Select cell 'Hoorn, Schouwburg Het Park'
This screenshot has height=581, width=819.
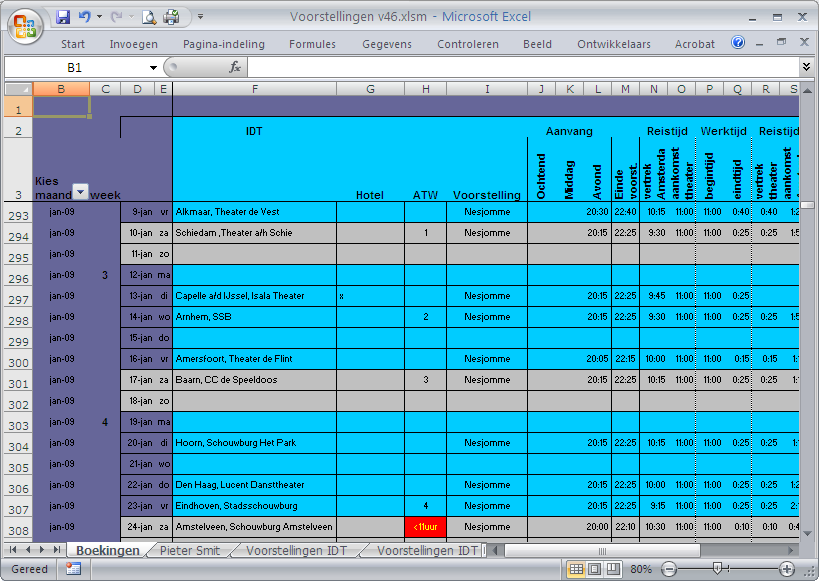point(254,443)
